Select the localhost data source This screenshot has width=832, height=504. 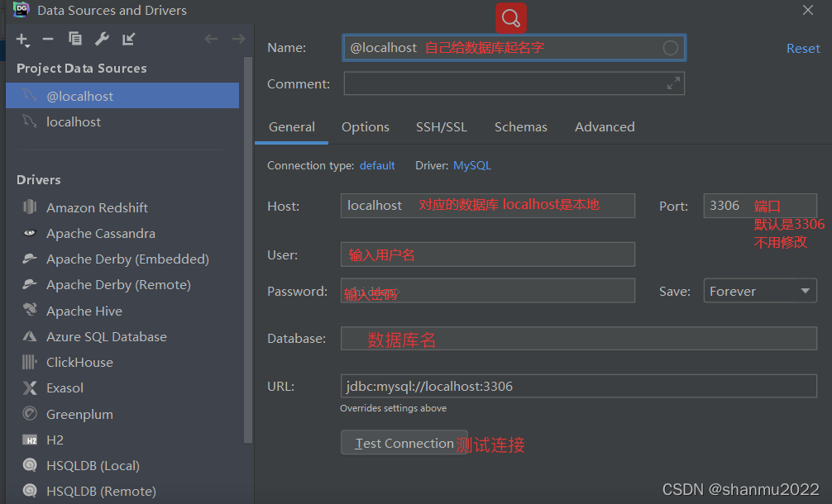(122, 122)
